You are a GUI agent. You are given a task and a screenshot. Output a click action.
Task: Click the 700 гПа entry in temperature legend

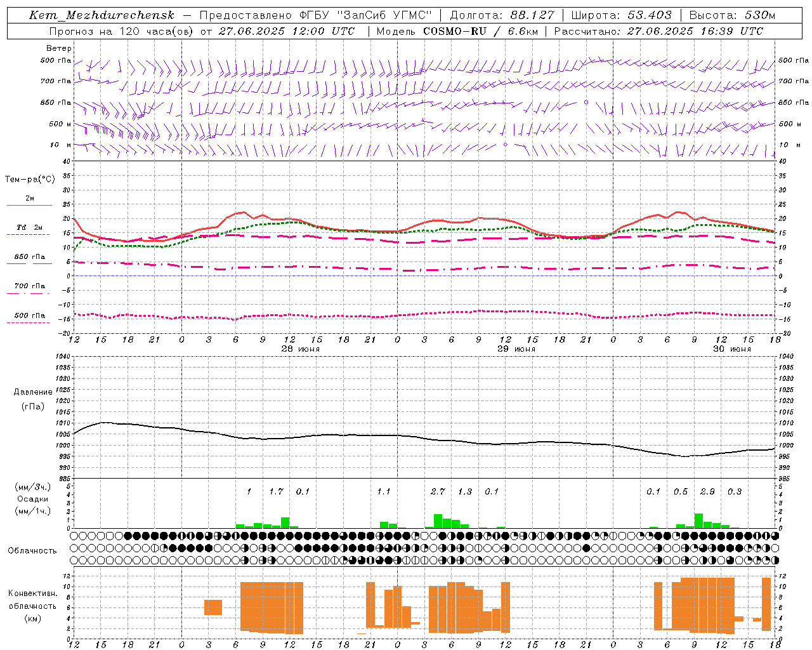pyautogui.click(x=30, y=286)
